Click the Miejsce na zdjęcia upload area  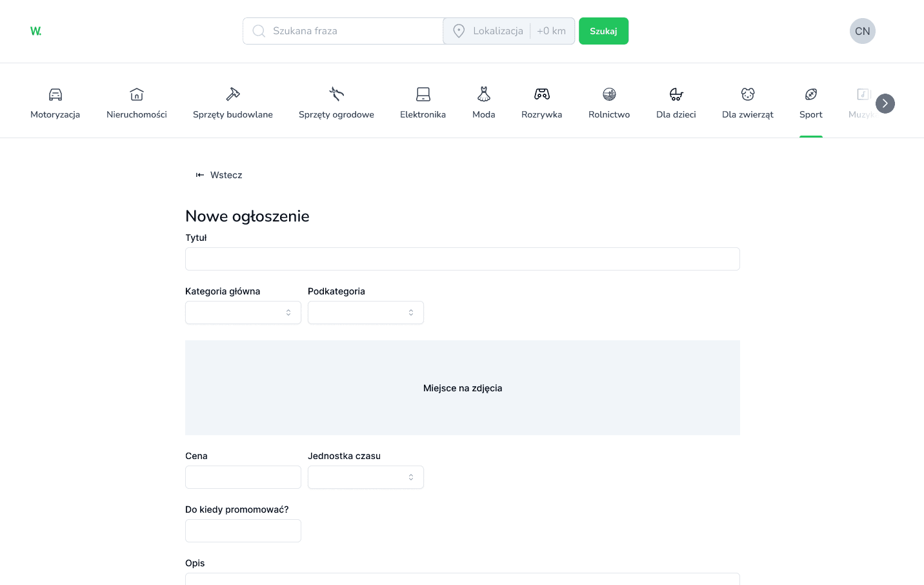pos(462,387)
